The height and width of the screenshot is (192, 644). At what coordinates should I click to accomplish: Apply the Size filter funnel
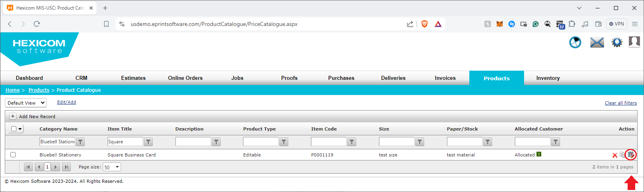[x=420, y=142]
